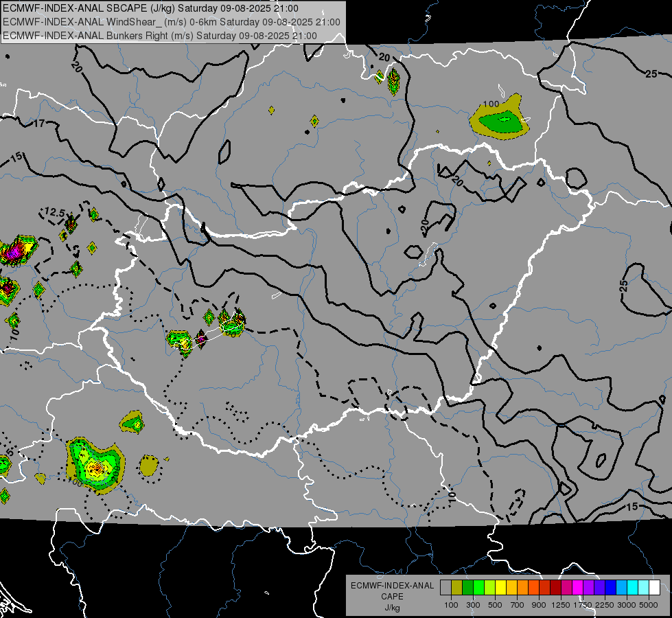Click the 17 contour label
The height and width of the screenshot is (618, 672).
pyautogui.click(x=39, y=124)
